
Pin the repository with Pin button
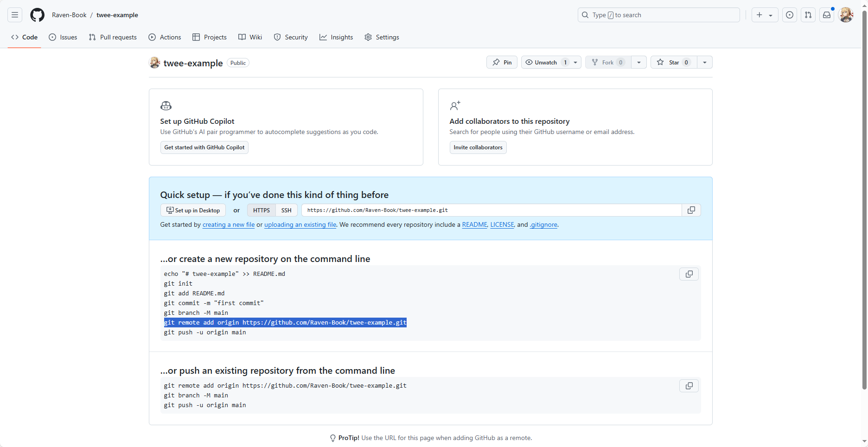tap(502, 62)
